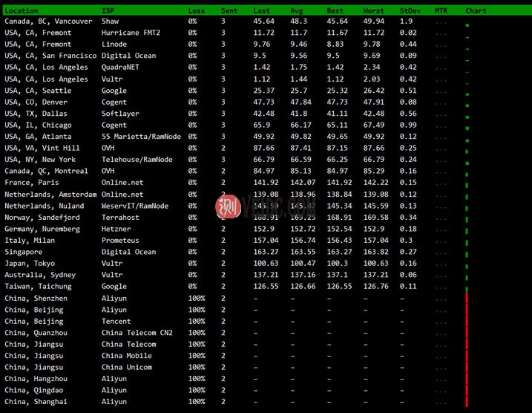
Task: Click the green chart bar for Singapore row
Action: click(x=467, y=253)
